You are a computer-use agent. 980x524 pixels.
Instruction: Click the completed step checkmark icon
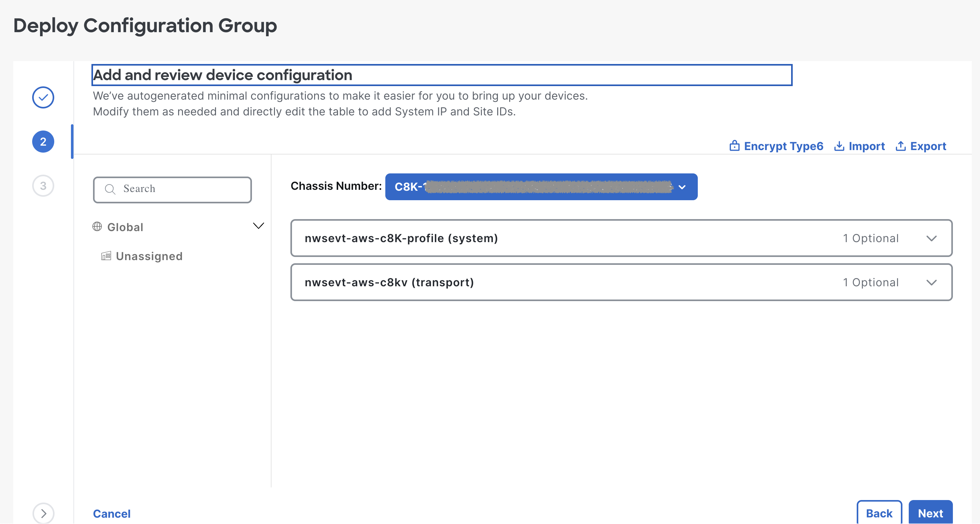[43, 97]
